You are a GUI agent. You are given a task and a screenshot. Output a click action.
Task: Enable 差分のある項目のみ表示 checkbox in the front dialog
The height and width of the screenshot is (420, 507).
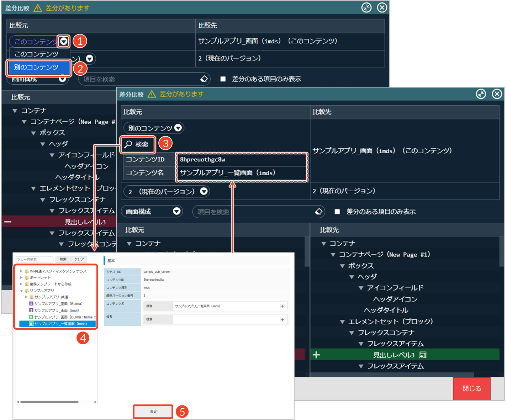tap(337, 212)
